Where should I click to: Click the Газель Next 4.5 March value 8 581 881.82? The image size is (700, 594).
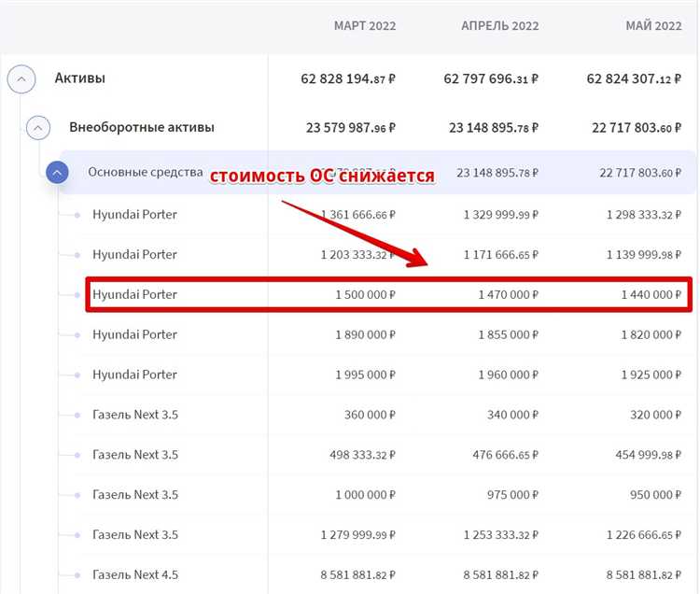[x=357, y=574]
